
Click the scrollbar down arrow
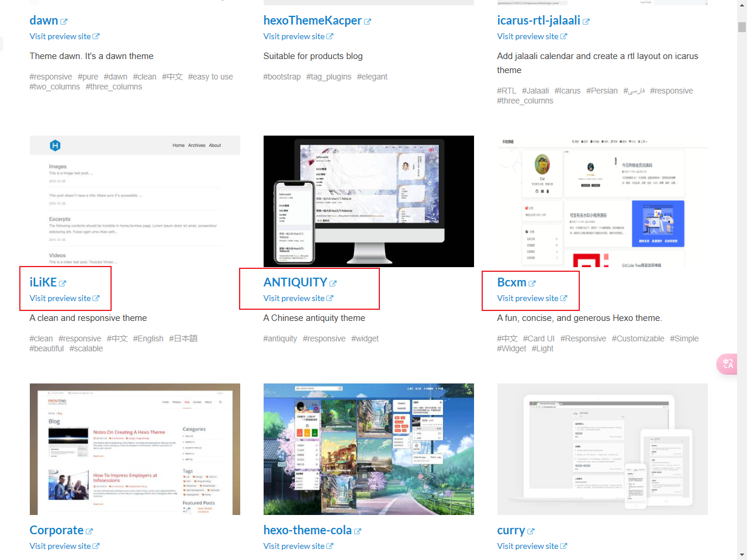742,554
